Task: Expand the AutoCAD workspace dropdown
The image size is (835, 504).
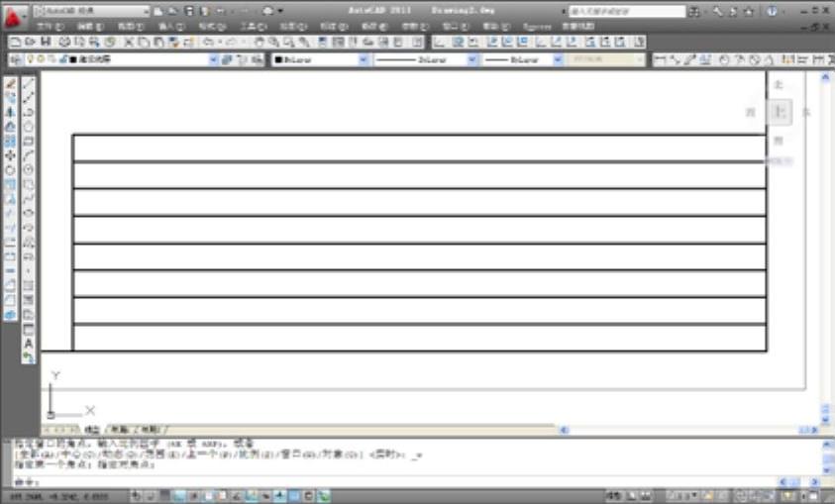Action: coord(146,11)
